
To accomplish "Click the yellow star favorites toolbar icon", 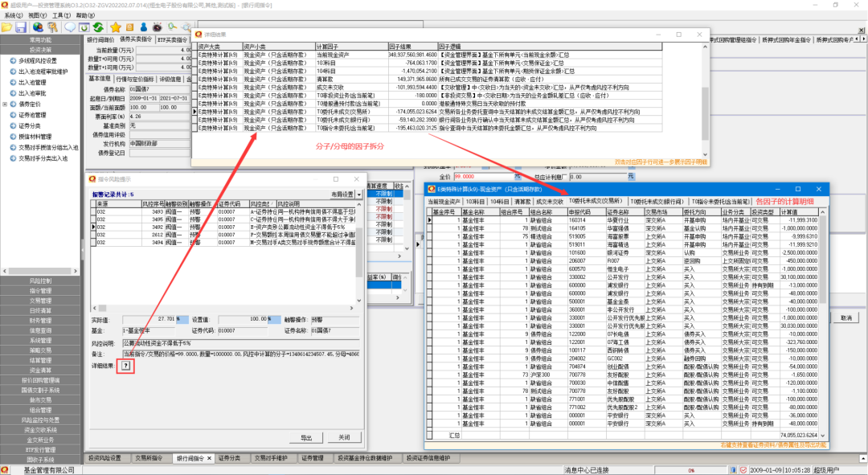I will coord(115,27).
